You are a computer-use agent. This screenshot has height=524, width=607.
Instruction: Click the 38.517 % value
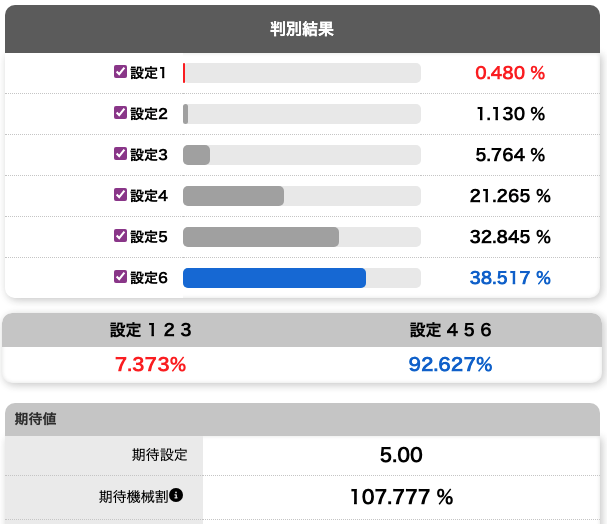[510, 278]
